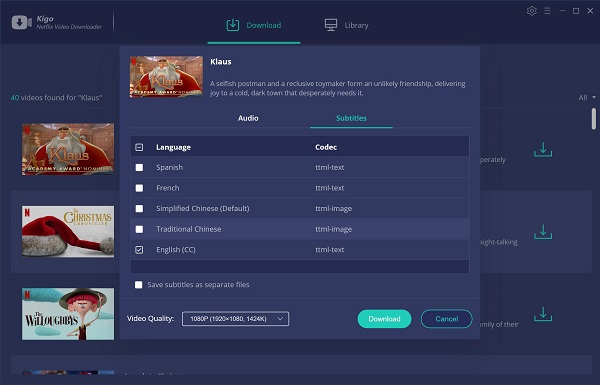Click the Library monitor icon
600x385 pixels.
click(331, 25)
